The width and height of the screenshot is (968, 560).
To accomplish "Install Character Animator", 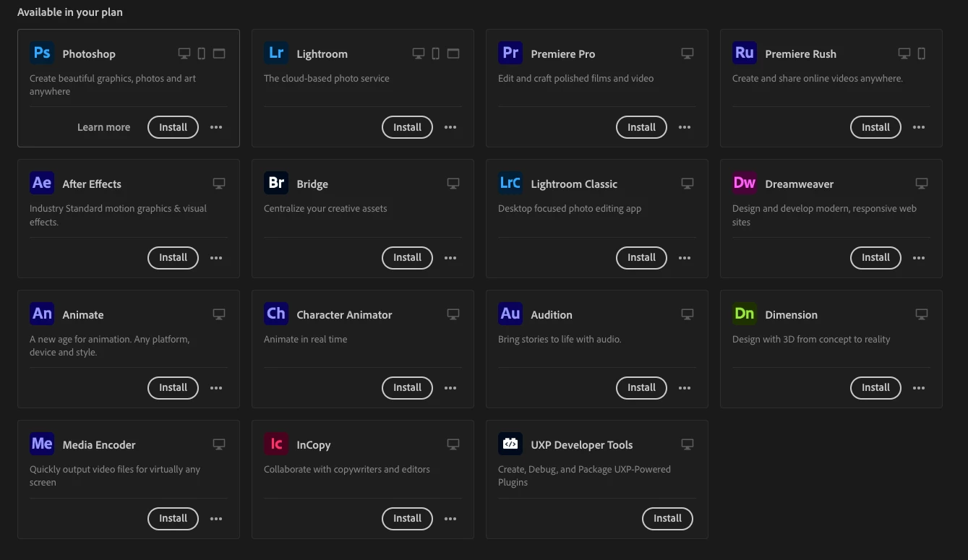I will point(407,387).
